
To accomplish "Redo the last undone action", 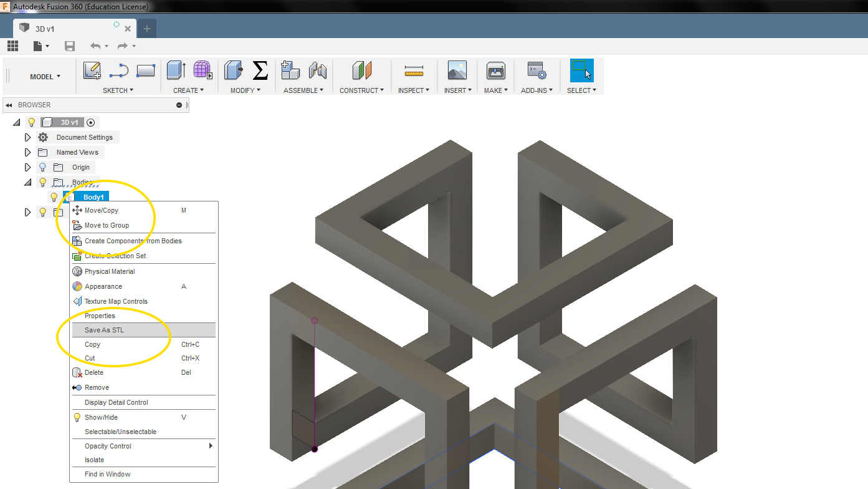I will 122,46.
